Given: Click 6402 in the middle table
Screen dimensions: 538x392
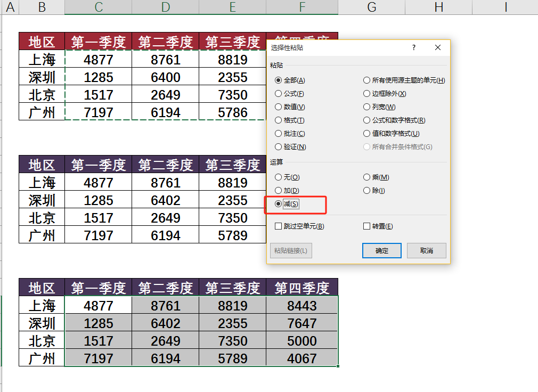Looking at the screenshot, I should [x=165, y=200].
